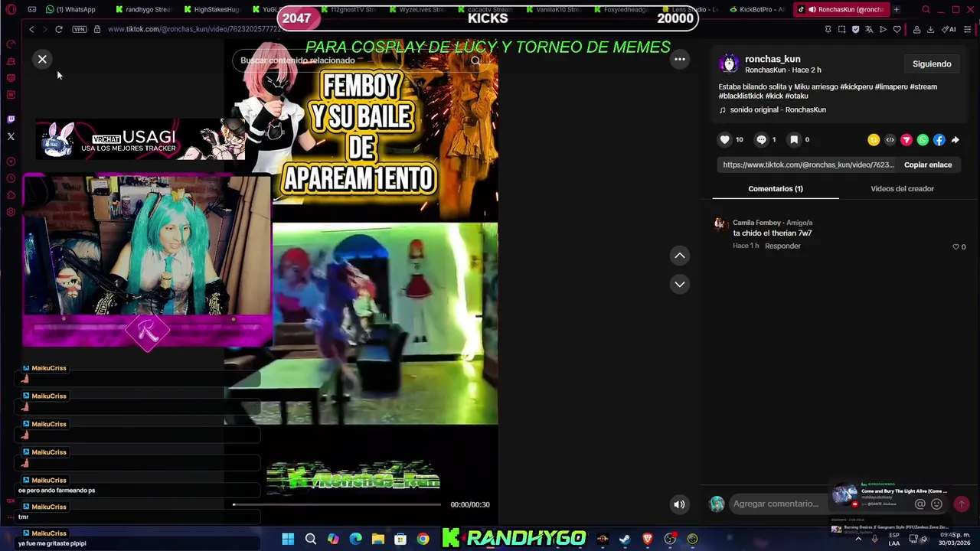The height and width of the screenshot is (551, 980).
Task: Open Windows Start menu
Action: [288, 539]
